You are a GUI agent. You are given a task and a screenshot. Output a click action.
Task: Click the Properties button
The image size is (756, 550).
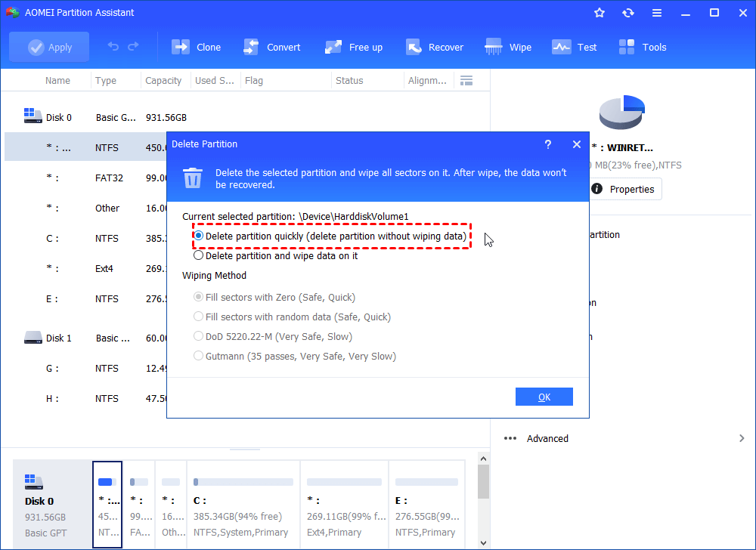(x=625, y=190)
